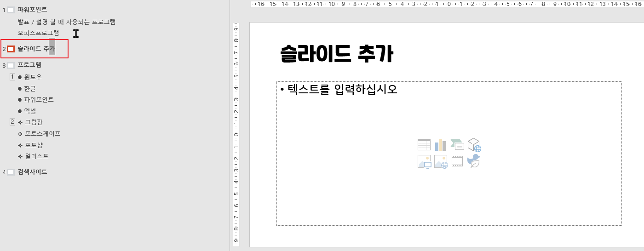Viewport: 644px width, 251px height.
Task: Insert a 3D model via the cube icon
Action: (x=474, y=145)
